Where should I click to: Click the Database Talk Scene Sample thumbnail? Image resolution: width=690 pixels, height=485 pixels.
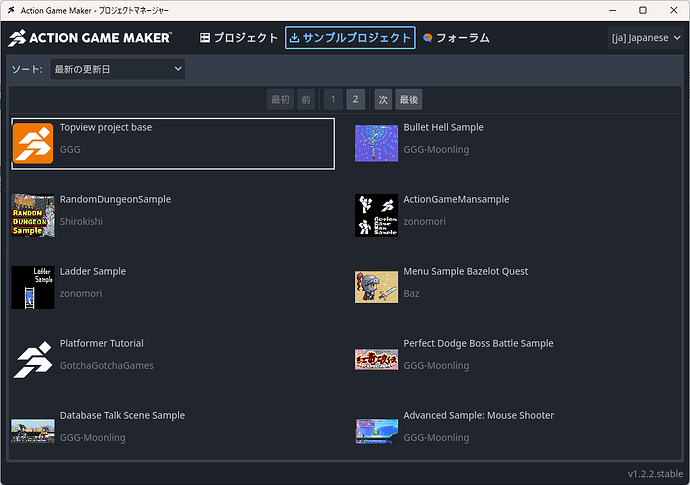[33, 431]
